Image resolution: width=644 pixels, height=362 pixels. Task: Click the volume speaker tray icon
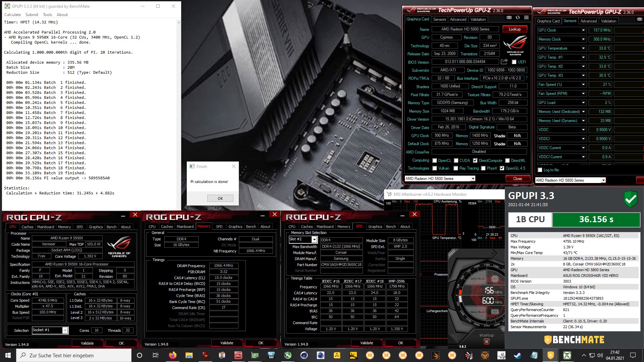600,355
